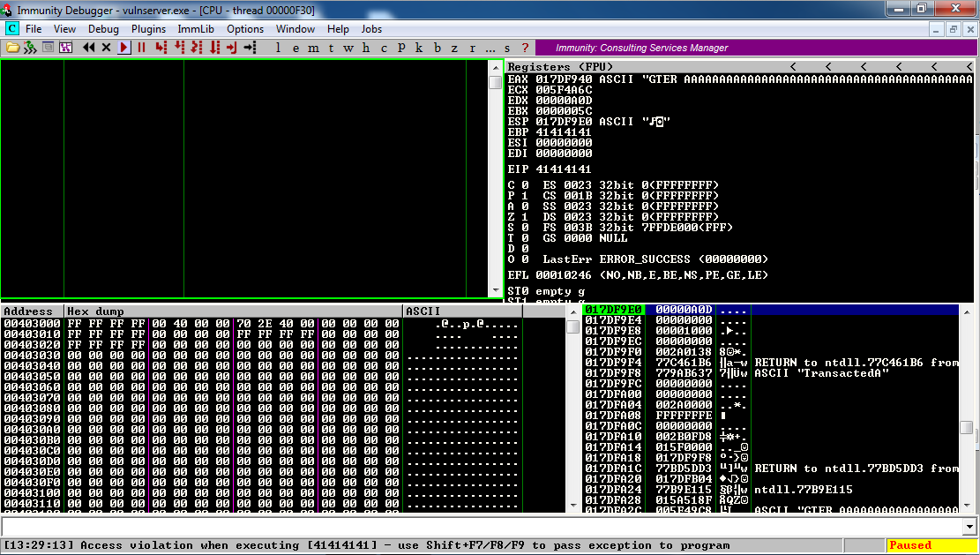The width and height of the screenshot is (980, 555).
Task: Open the call stack with 'k' button
Action: [x=419, y=48]
